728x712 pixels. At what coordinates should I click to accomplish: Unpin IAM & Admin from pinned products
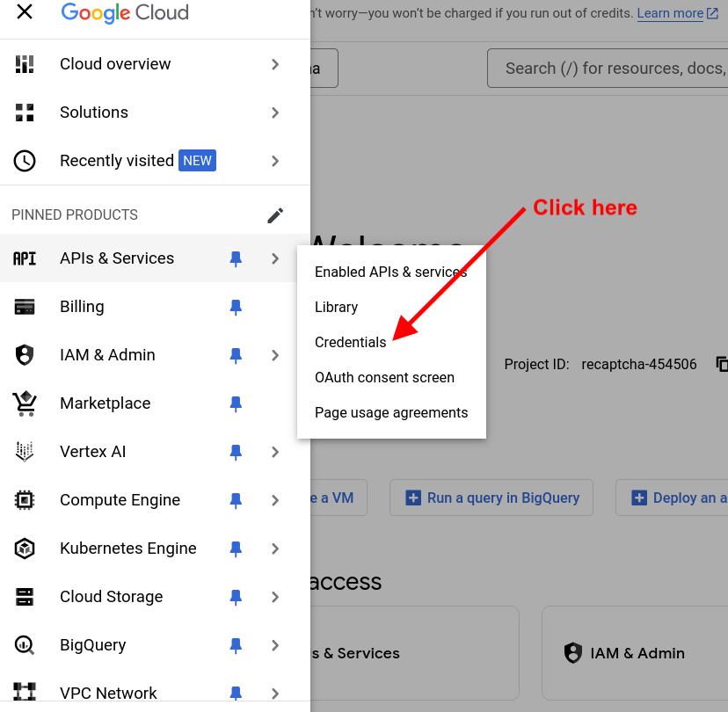(x=236, y=355)
